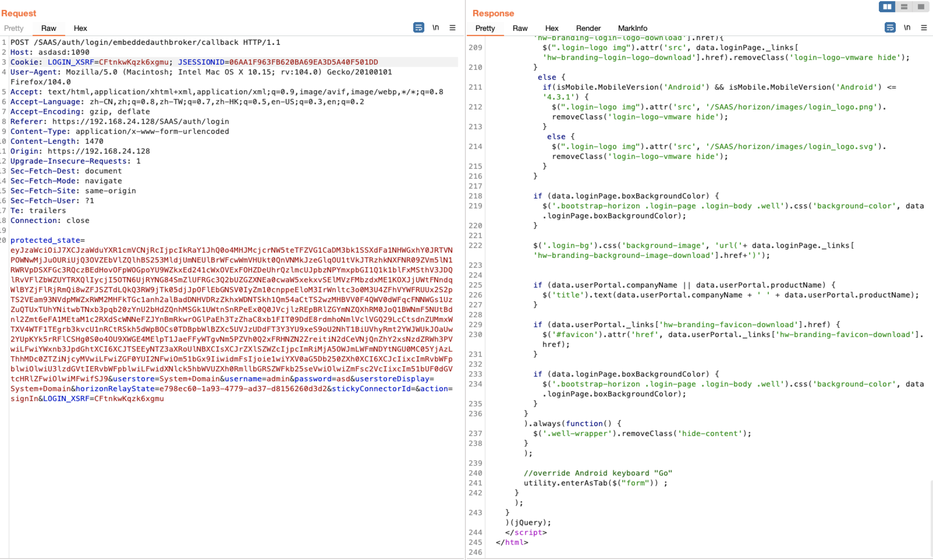Click response line number 222
The height and width of the screenshot is (560, 933).
click(x=475, y=246)
